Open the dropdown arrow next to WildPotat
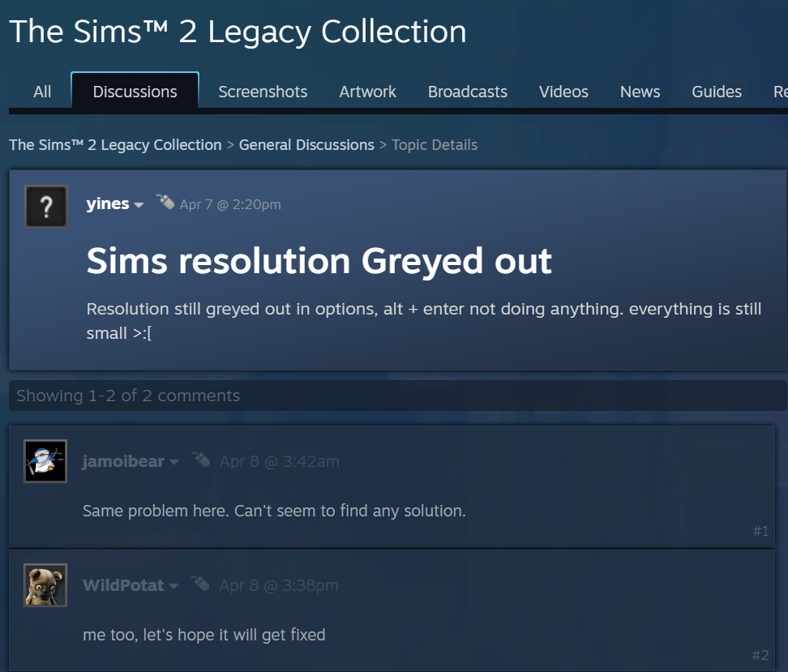This screenshot has height=672, width=788. click(x=174, y=586)
